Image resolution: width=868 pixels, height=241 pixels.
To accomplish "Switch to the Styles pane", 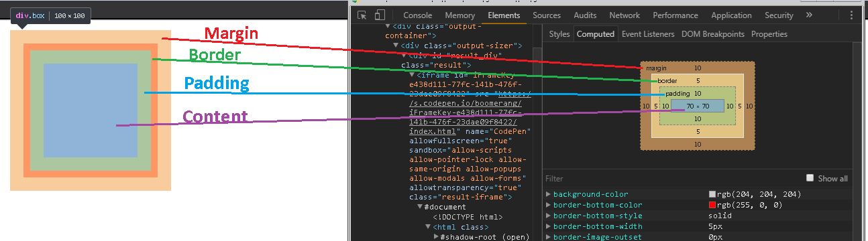I will 559,34.
